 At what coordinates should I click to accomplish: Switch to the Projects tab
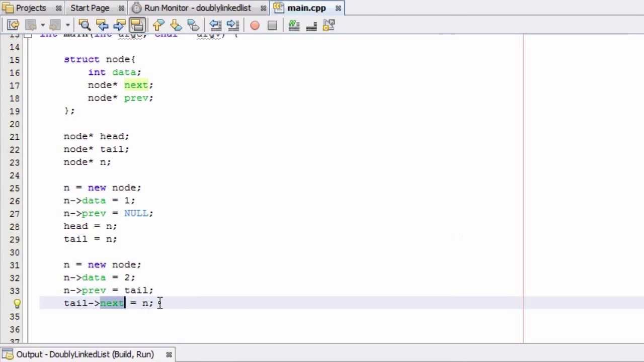coord(31,8)
